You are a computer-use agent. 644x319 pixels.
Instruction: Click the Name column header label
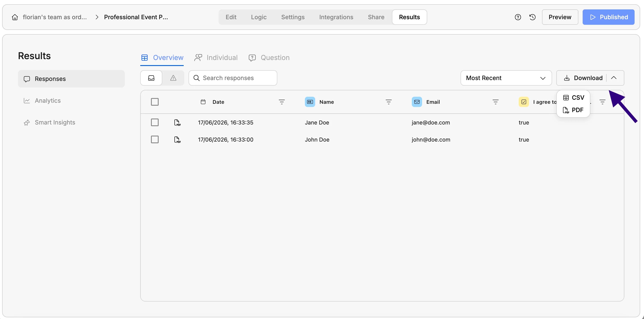click(326, 102)
